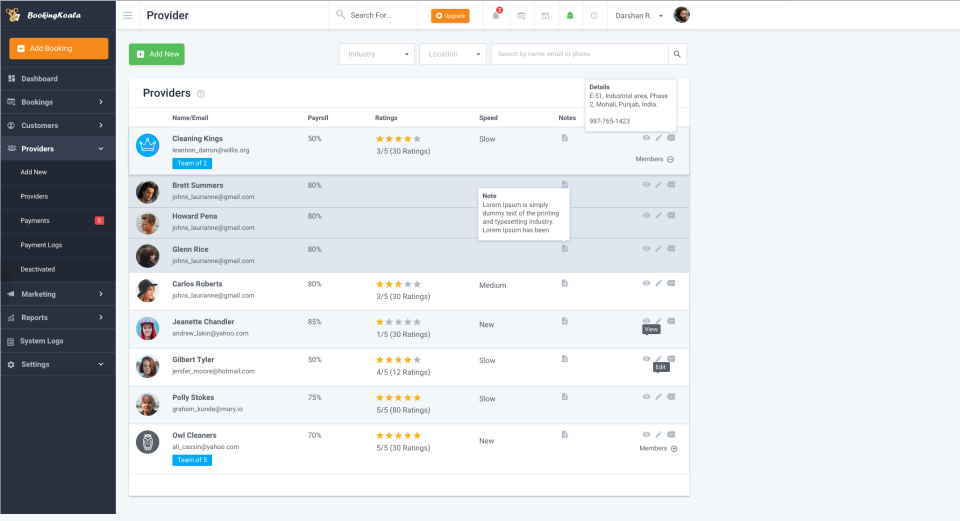Viewport: 960px width, 521px height.
Task: Click the orange Add Booking button
Action: pyautogui.click(x=58, y=48)
